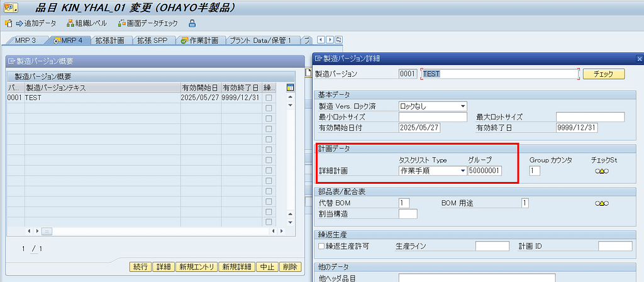This screenshot has height=282, width=644.
Task: Click the table's horizontal scrollbar handle
Action: (47, 231)
